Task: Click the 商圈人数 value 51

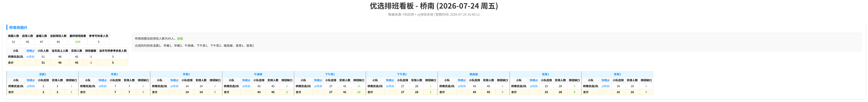Action: pyautogui.click(x=14, y=42)
